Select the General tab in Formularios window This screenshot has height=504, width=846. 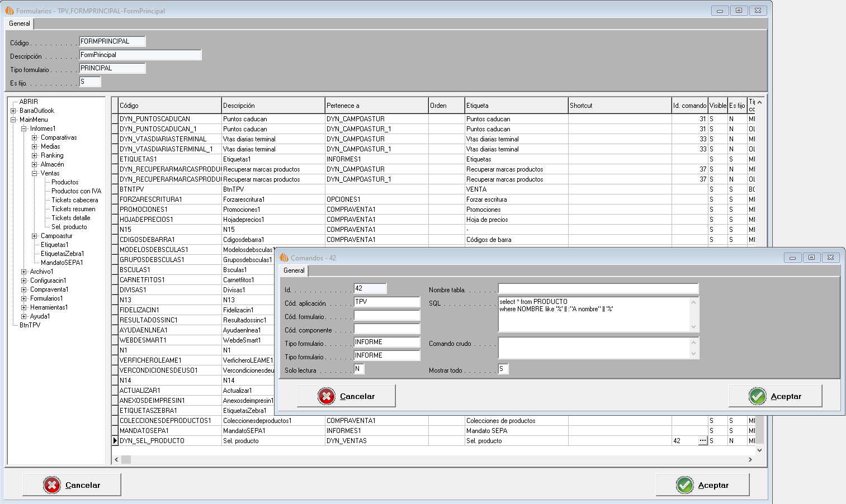click(20, 23)
